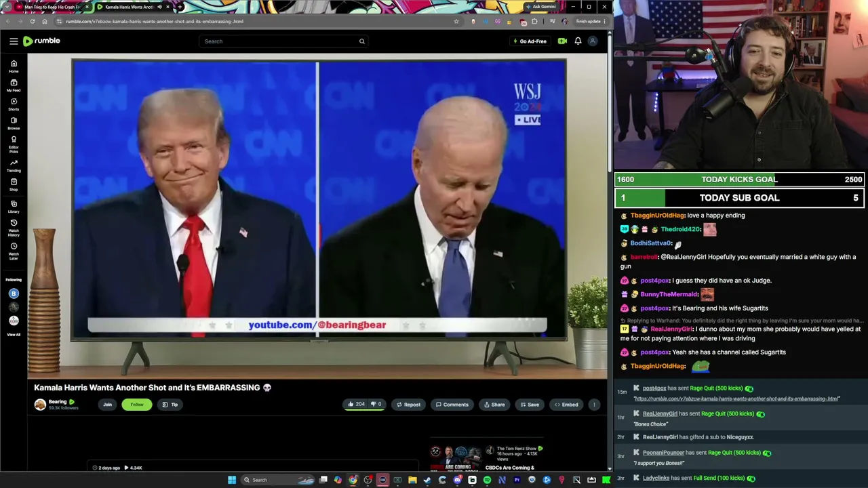Open Watch History in sidebar
868x488 pixels.
pos(14,228)
